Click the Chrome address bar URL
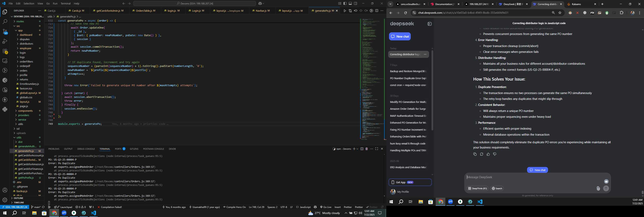The image size is (644, 217). [463, 13]
